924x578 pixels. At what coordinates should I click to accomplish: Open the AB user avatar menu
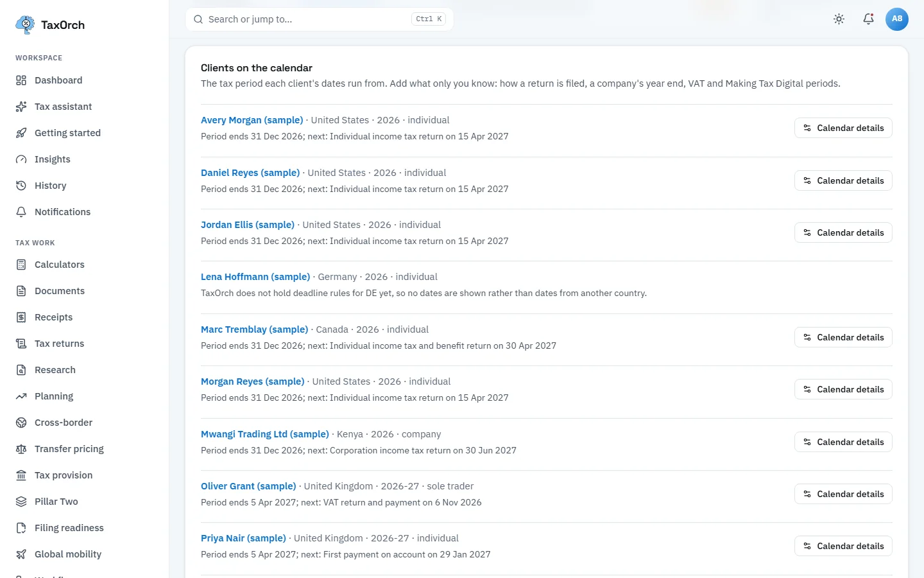(x=897, y=19)
